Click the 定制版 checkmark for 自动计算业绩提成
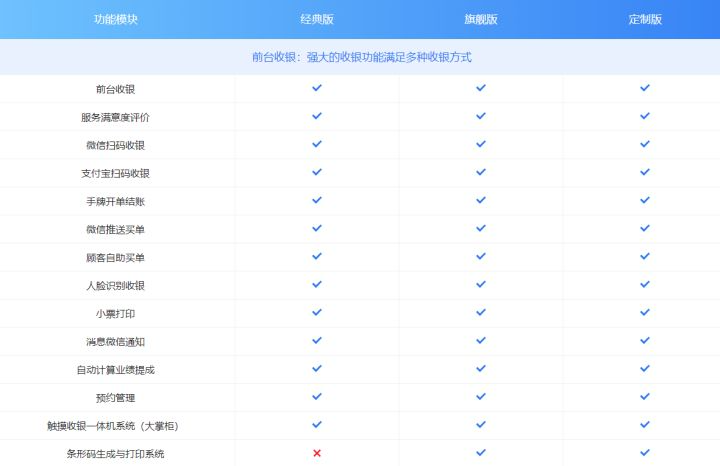The width and height of the screenshot is (720, 466). (645, 368)
